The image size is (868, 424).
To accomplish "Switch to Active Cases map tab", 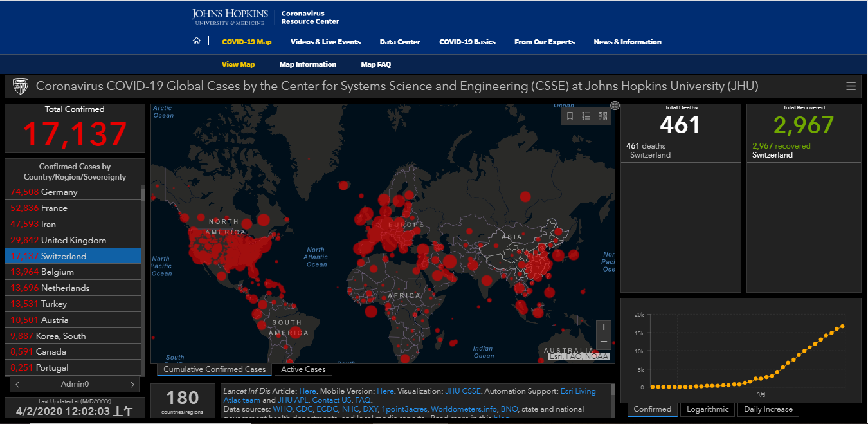I will [x=303, y=369].
